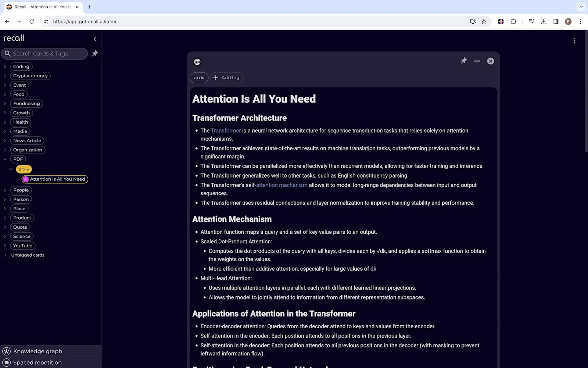Click the Search Cards & Tags field
The image size is (588, 368).
[44, 53]
